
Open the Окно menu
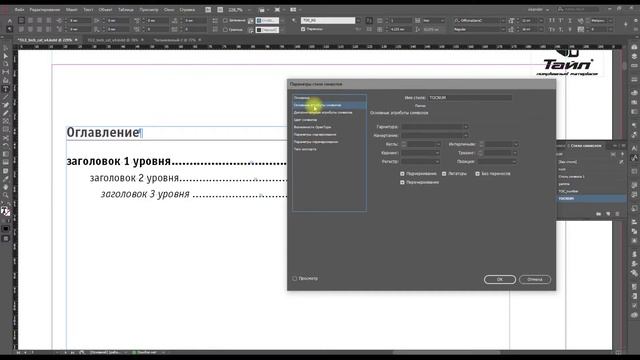point(169,9)
